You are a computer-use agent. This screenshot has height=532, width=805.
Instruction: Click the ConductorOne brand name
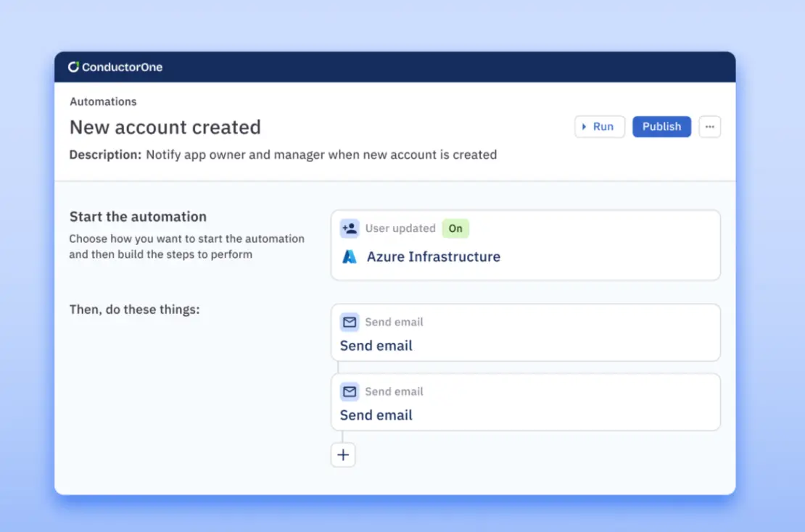pos(122,67)
